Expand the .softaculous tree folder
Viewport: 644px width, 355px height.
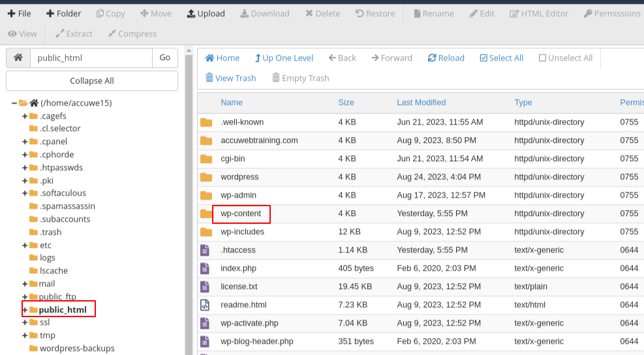(25, 193)
